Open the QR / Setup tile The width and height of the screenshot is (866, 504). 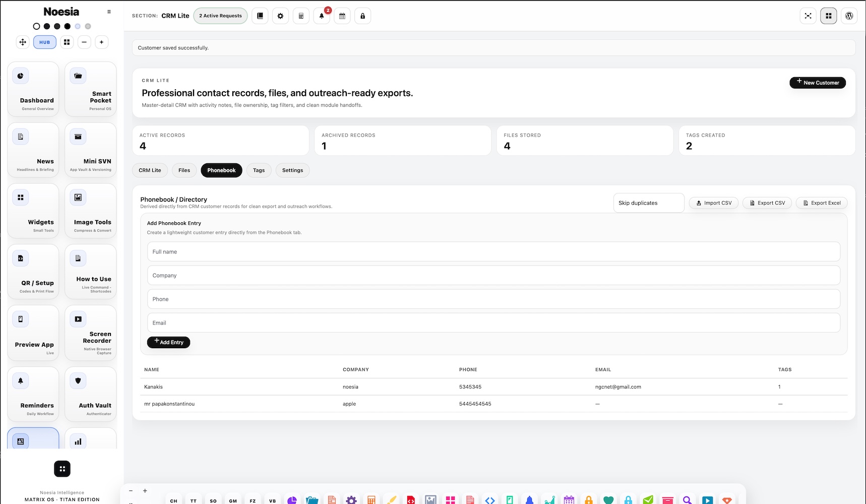33,272
